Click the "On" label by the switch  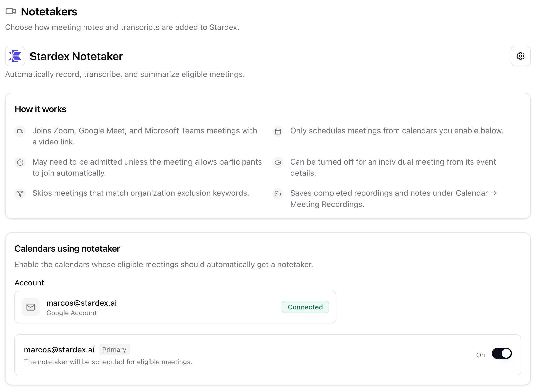pos(480,355)
